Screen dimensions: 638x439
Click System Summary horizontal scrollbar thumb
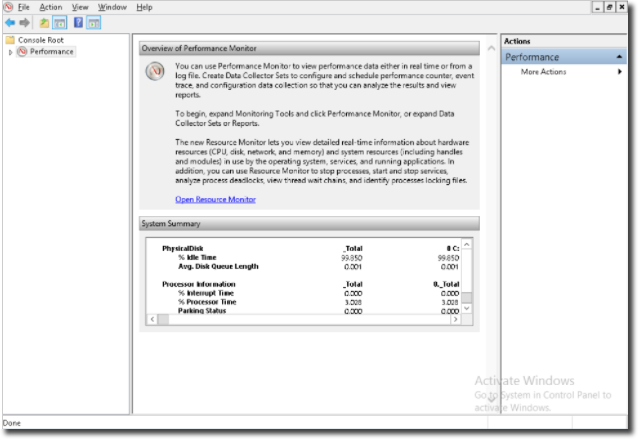point(163,319)
